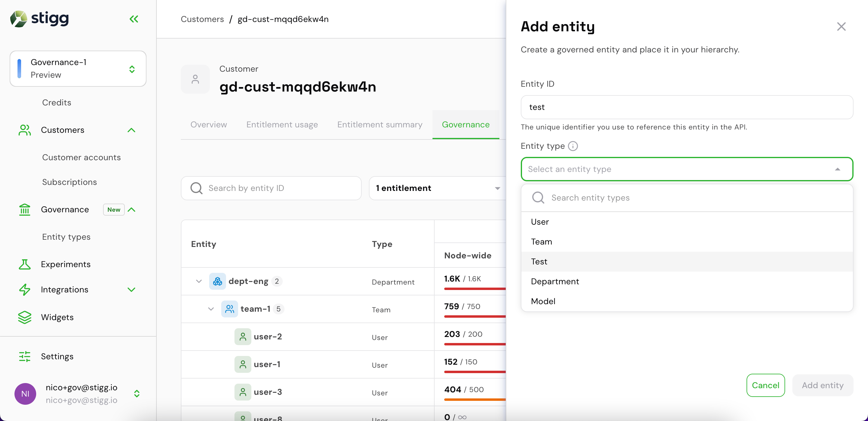Click the Settings sliders icon
Screen dimensions: 868x421
pyautogui.click(x=25, y=356)
